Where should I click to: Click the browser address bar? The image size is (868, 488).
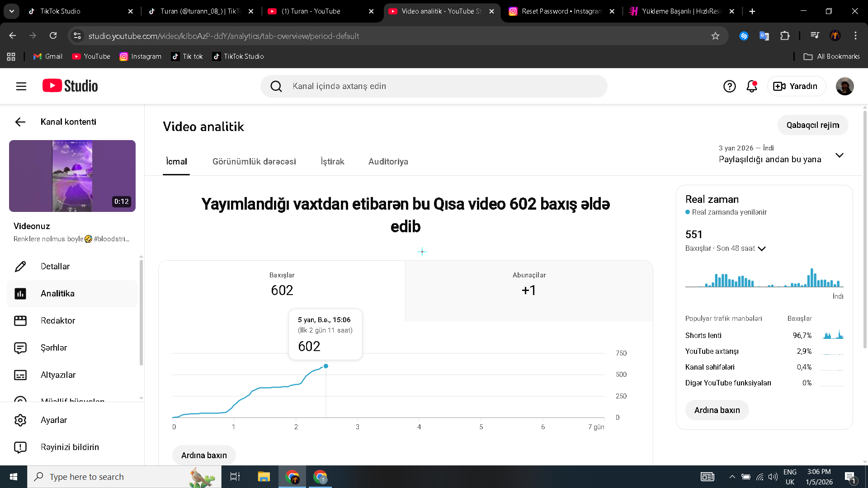pyautogui.click(x=398, y=36)
